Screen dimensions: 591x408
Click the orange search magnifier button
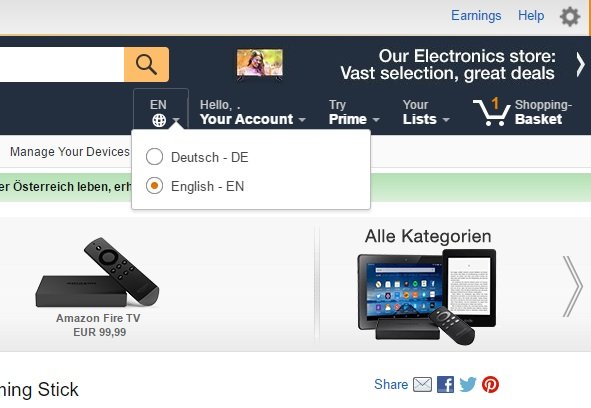146,64
